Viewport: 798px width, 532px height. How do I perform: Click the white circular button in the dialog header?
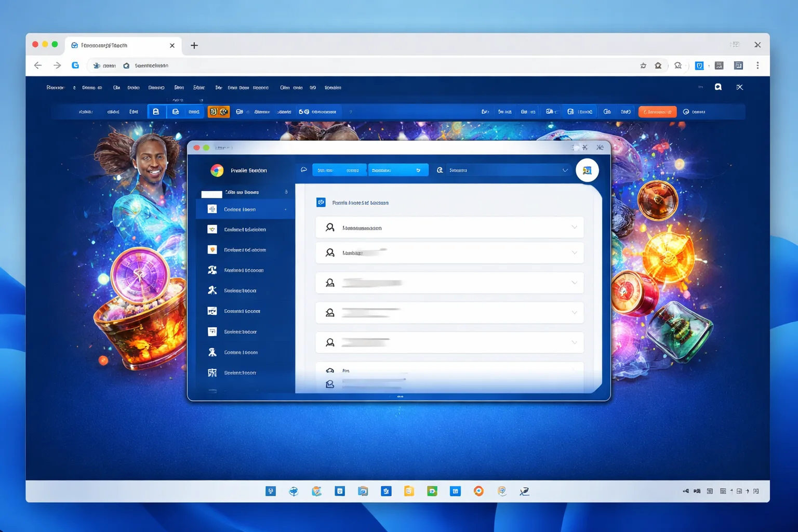pos(587,170)
